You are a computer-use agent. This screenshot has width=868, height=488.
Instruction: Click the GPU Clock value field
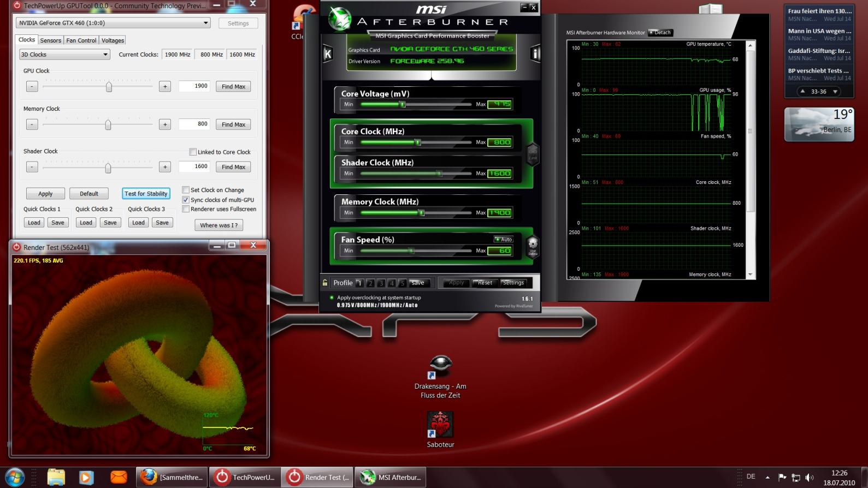click(194, 86)
